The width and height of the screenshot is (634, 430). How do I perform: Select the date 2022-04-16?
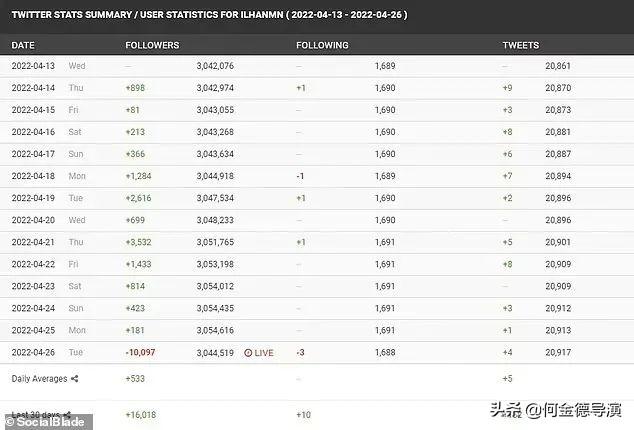[33, 132]
